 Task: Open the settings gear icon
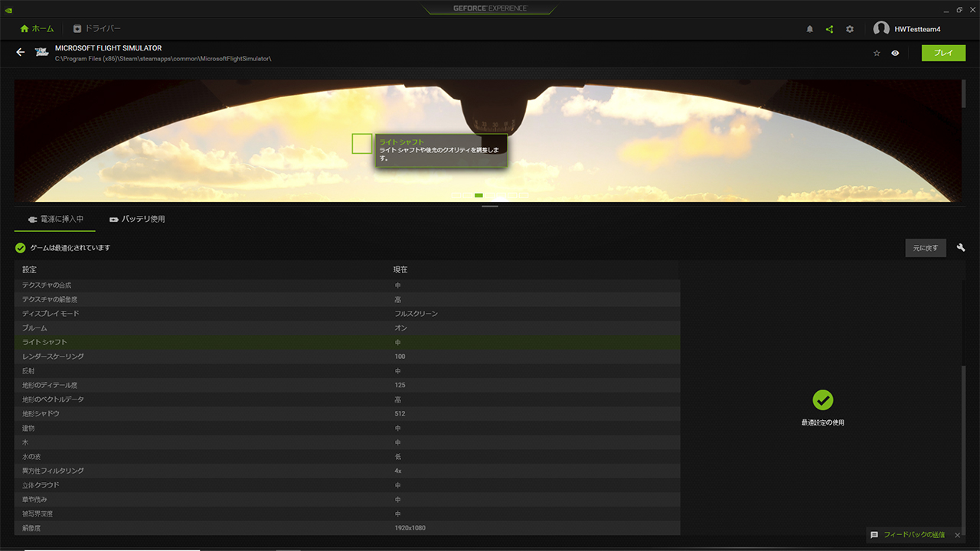pos(850,29)
